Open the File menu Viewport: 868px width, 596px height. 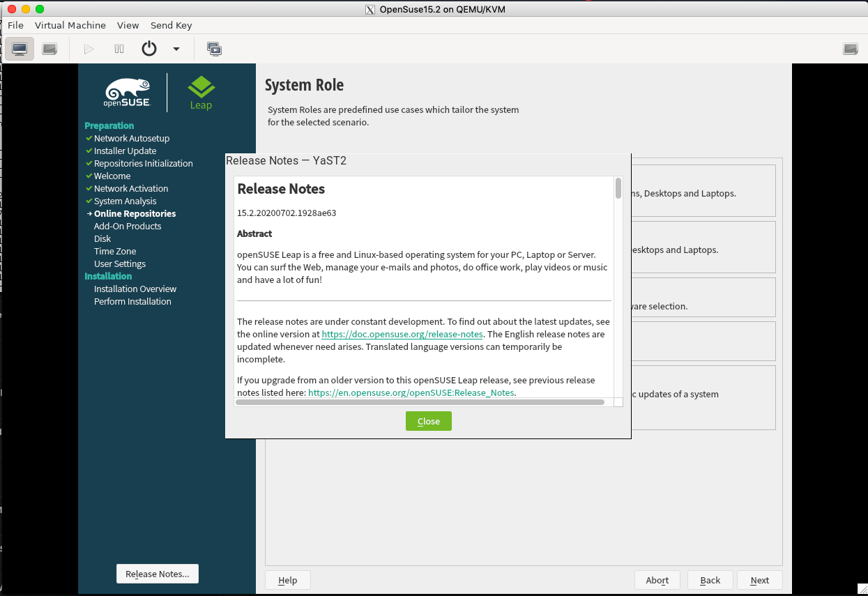click(x=15, y=25)
